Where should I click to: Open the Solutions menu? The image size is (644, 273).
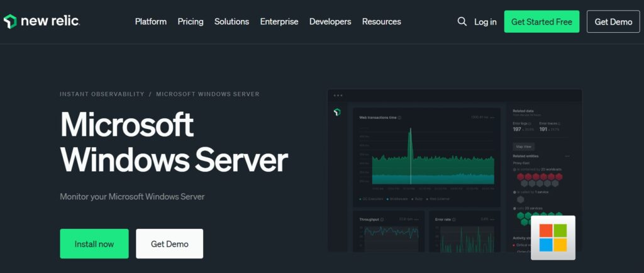point(231,21)
